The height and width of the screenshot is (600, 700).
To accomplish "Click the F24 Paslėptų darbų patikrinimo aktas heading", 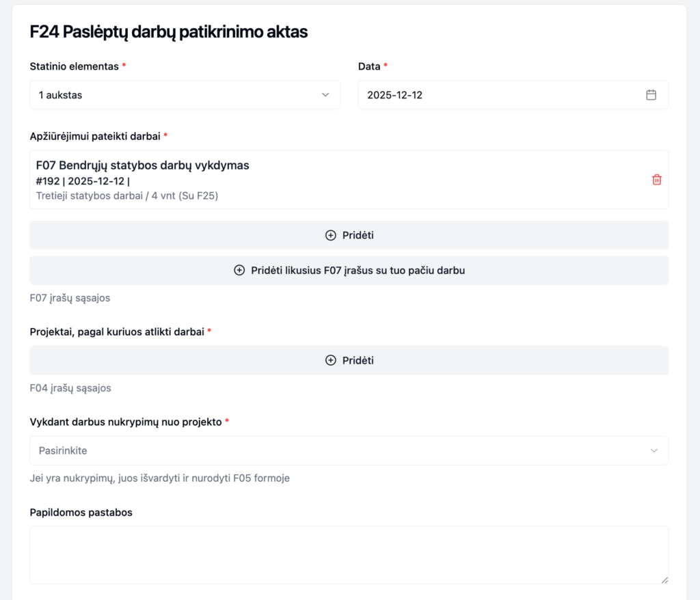I will click(169, 31).
